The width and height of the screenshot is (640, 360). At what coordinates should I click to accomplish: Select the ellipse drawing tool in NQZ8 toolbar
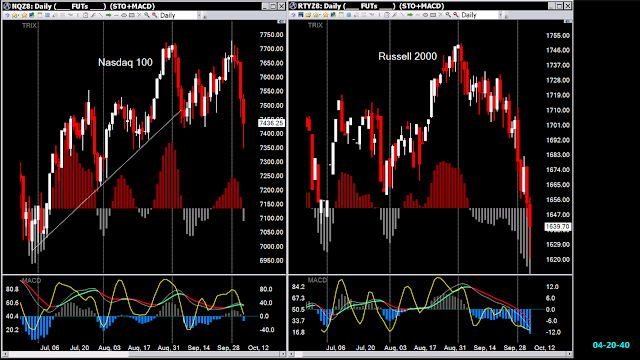click(124, 15)
